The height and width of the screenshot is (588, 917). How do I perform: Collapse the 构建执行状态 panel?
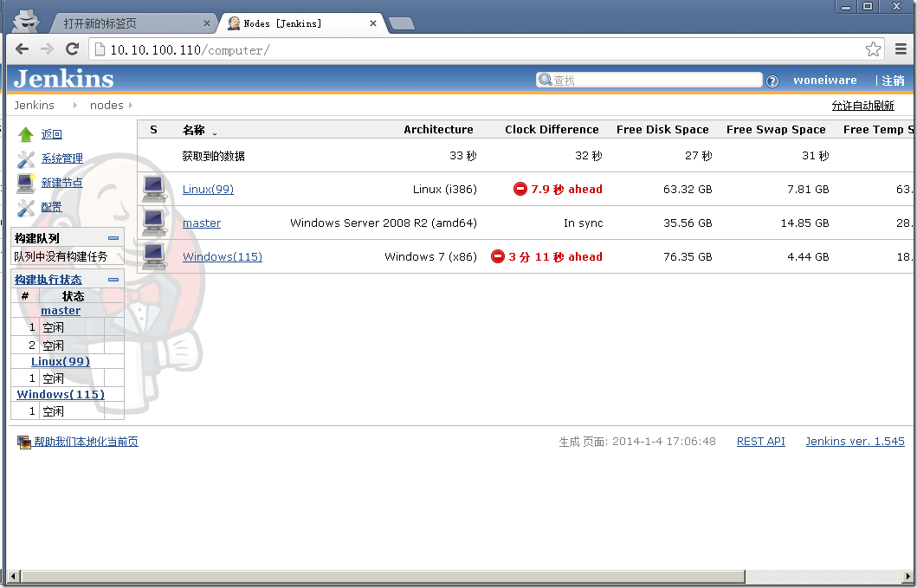pos(113,280)
